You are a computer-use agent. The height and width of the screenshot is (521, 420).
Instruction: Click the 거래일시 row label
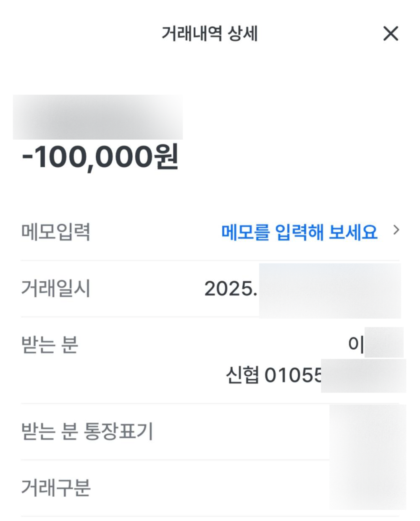coord(56,289)
